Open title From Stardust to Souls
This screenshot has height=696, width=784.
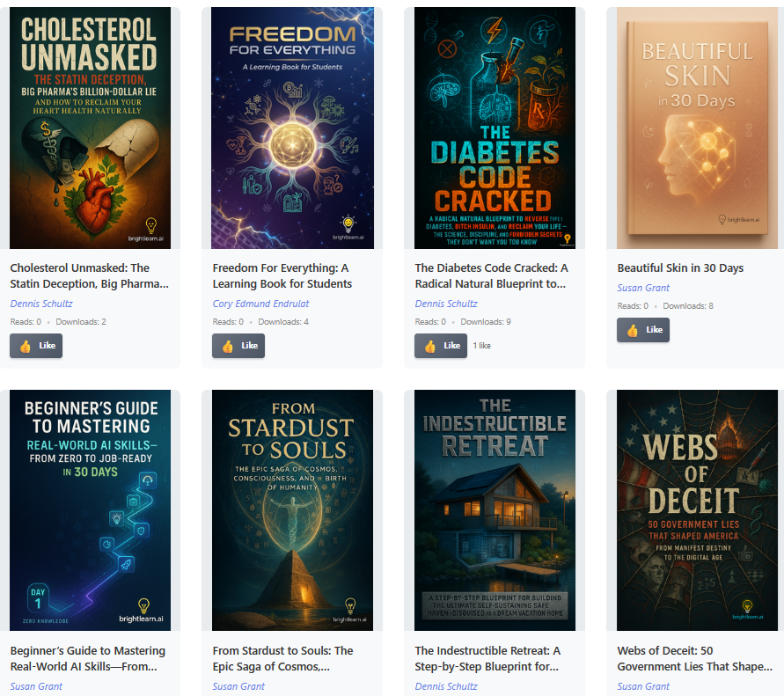[283, 658]
